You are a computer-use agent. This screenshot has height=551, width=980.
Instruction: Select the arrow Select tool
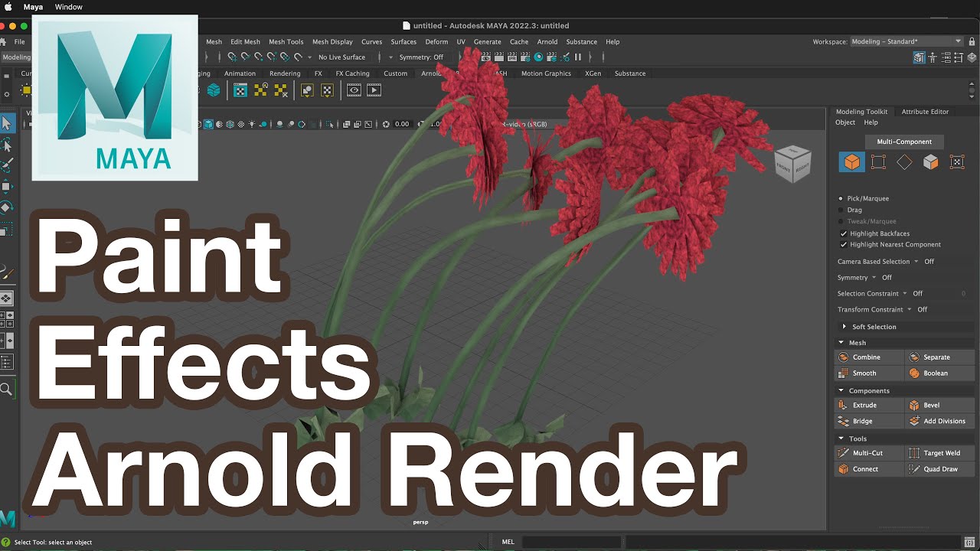click(7, 122)
